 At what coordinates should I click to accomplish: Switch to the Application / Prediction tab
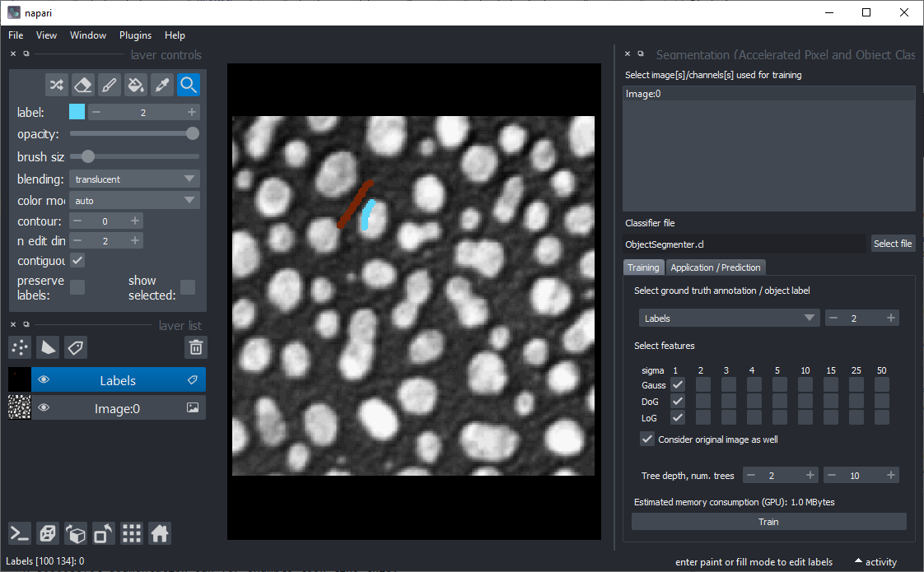click(716, 267)
